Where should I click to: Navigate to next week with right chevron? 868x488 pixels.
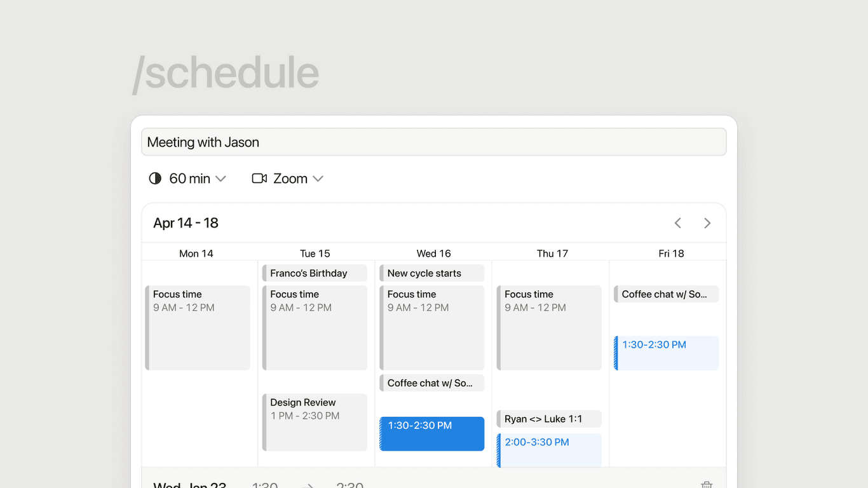tap(707, 223)
